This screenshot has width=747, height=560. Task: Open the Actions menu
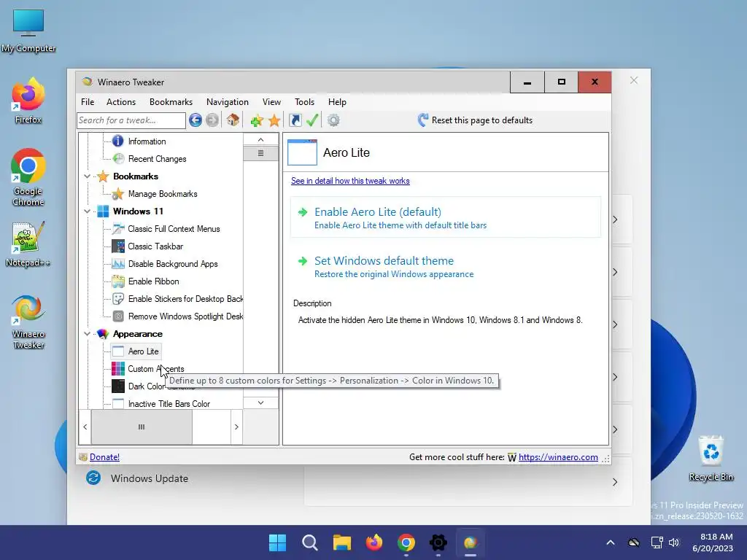121,102
